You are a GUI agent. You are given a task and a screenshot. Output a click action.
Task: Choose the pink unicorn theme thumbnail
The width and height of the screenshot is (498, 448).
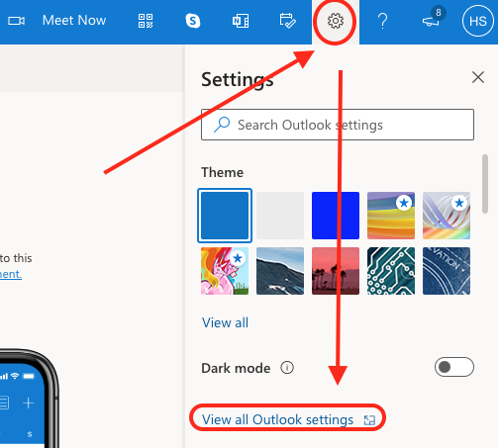(225, 271)
